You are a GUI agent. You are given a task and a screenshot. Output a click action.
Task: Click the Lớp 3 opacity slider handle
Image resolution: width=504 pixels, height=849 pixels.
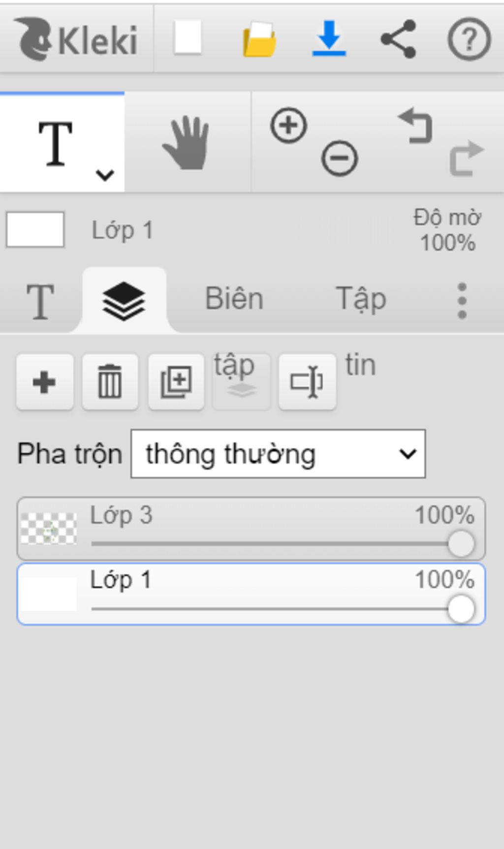(x=461, y=544)
